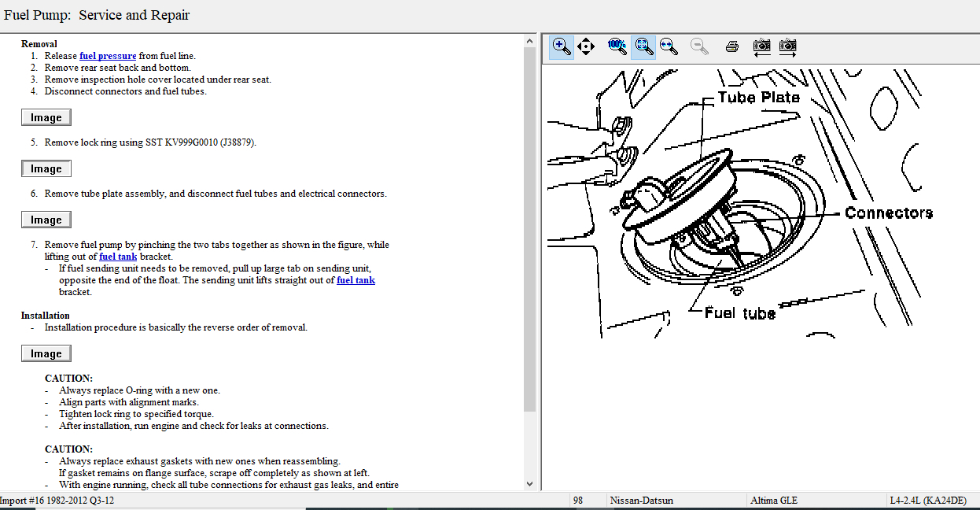Click the Altima GLE status bar field
Screen dimensions: 980x510
point(774,501)
